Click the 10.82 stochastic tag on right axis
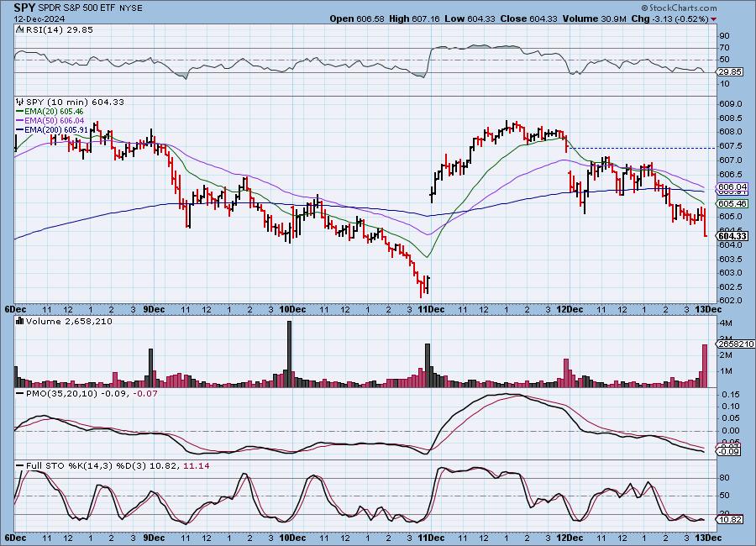This screenshot has width=756, height=546. (729, 519)
